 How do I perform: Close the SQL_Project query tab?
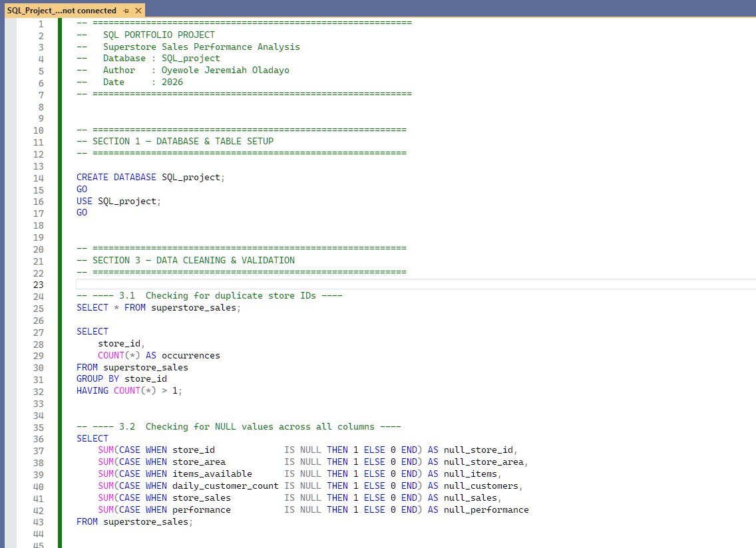tap(138, 11)
